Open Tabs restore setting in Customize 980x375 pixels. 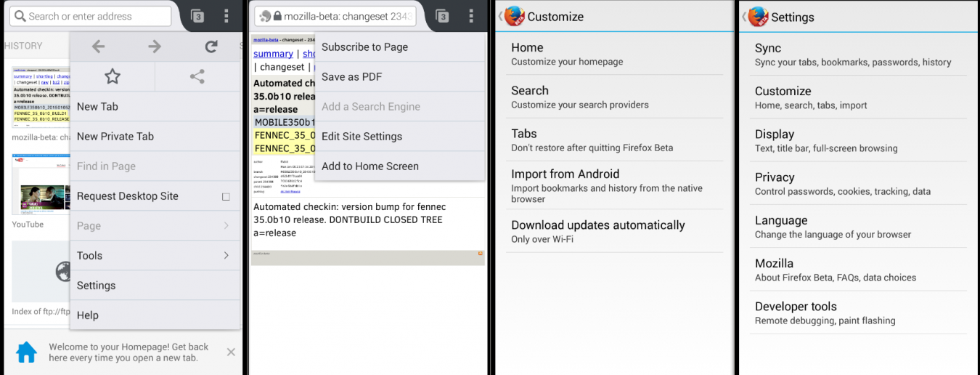pos(615,140)
